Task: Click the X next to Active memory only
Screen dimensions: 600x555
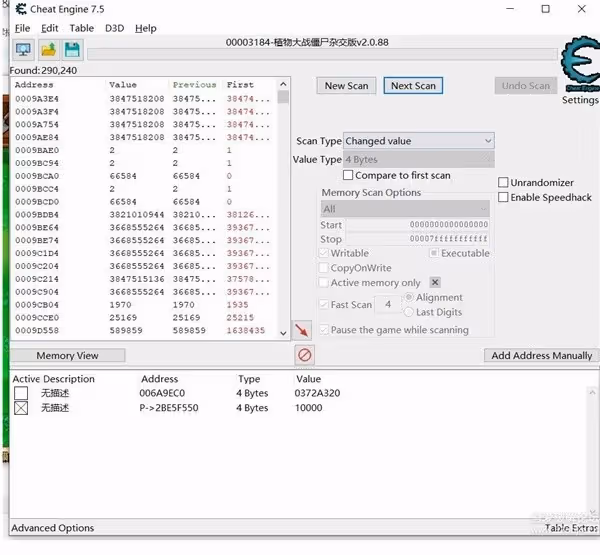Action: (x=435, y=282)
